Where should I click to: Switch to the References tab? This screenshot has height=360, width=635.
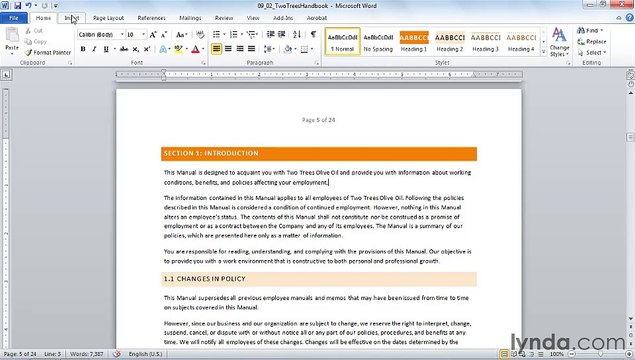[151, 18]
